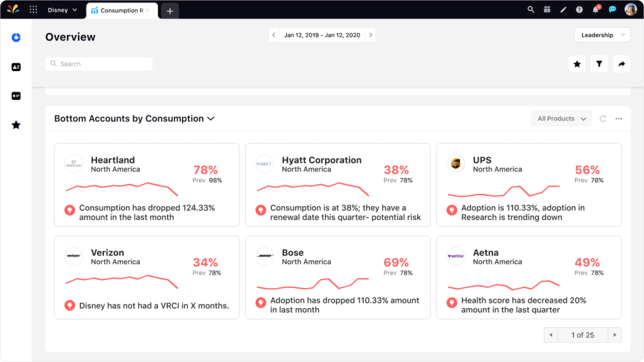Click Heartland insight lightbulb icon
Viewport: 644px width, 362px height.
(70, 210)
